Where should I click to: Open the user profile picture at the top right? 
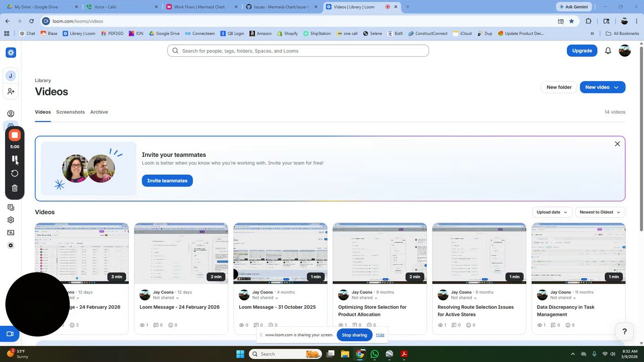coord(624,51)
